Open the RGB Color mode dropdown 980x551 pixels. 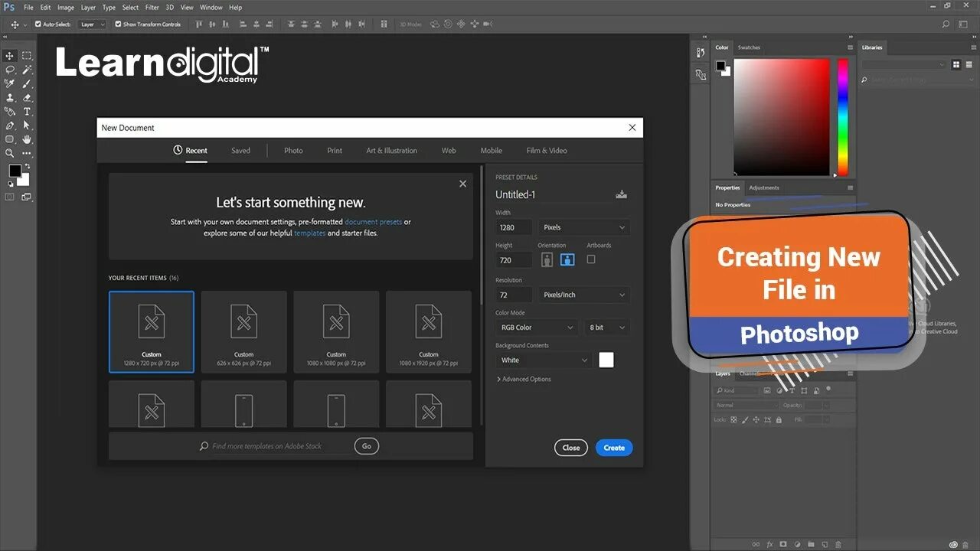[x=537, y=328]
